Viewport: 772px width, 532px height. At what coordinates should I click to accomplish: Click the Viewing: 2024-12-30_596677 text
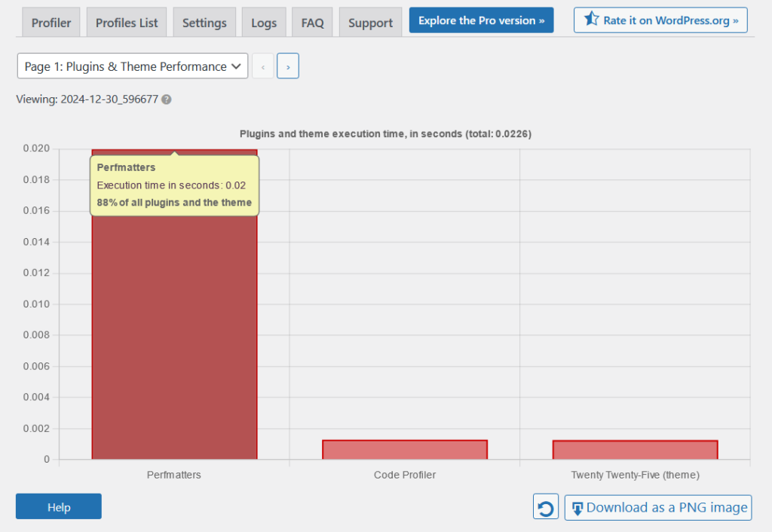87,99
